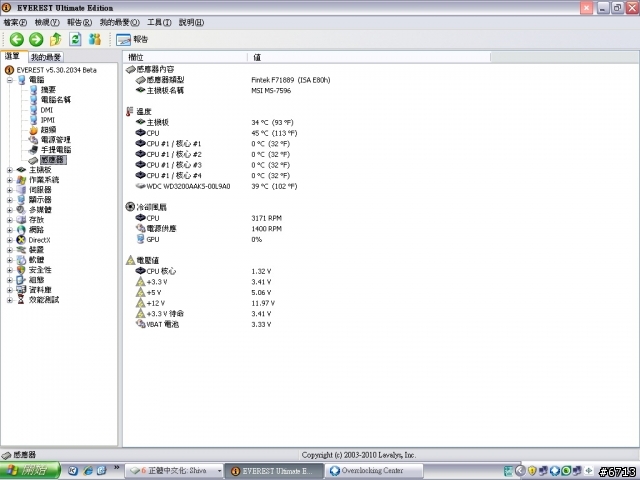Expand the Multimedia (多媒體) tree node
Image resolution: width=640 pixels, height=480 pixels.
click(x=10, y=210)
